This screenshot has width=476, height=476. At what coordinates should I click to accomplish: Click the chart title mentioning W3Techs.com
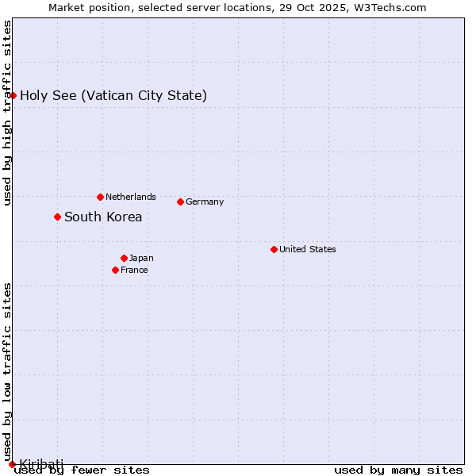[x=237, y=7]
